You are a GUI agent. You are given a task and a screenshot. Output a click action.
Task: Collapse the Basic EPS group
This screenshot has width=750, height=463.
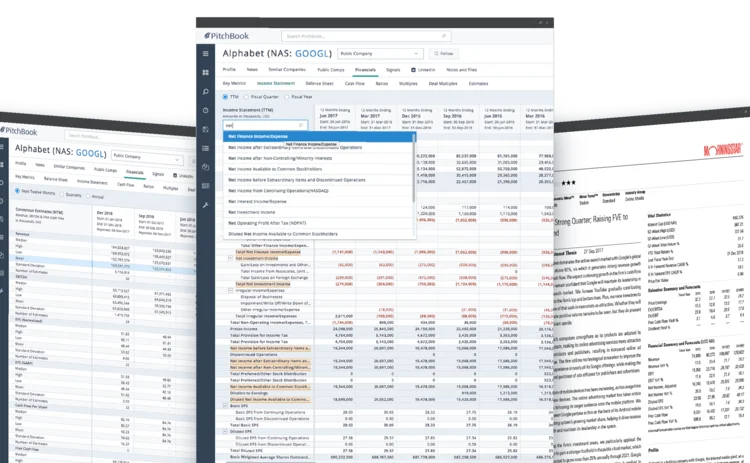point(225,406)
